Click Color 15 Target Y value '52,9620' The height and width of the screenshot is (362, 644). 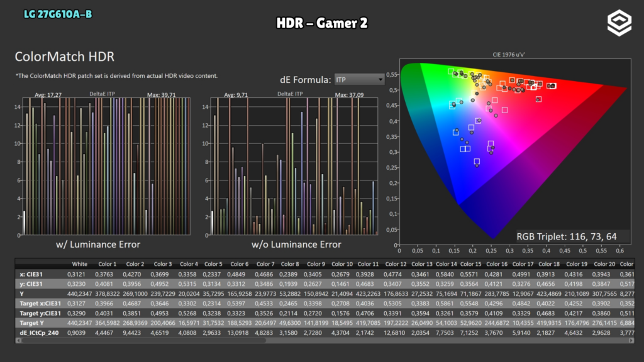click(x=470, y=323)
